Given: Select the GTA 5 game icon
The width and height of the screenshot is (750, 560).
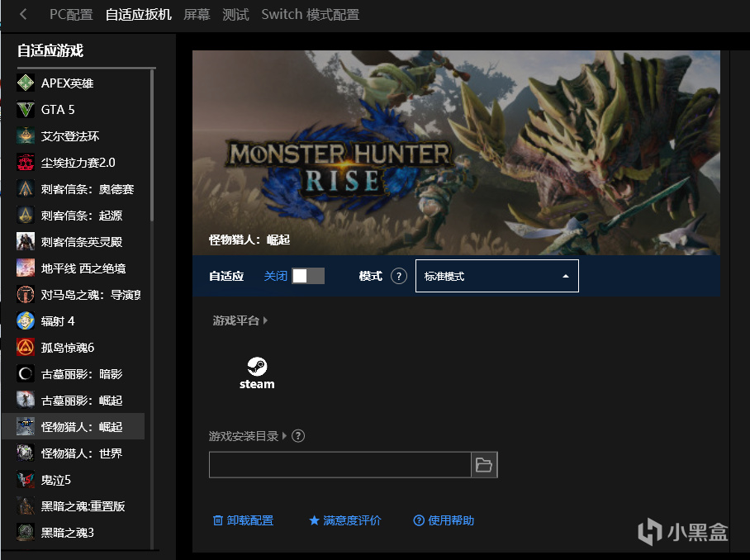Looking at the screenshot, I should [26, 110].
